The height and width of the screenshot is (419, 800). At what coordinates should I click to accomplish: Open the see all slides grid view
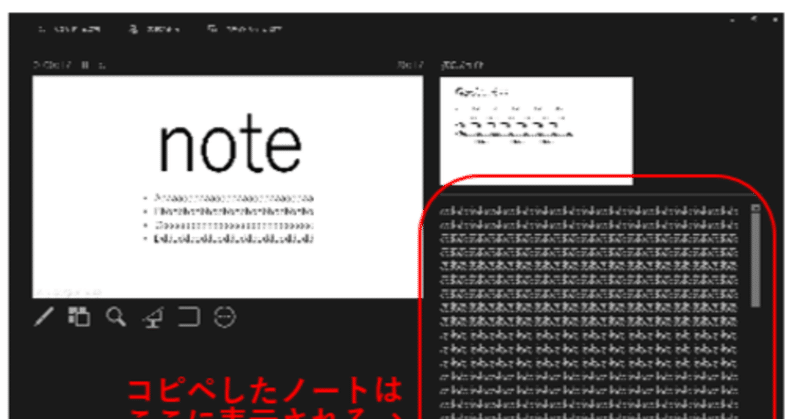[x=79, y=317]
